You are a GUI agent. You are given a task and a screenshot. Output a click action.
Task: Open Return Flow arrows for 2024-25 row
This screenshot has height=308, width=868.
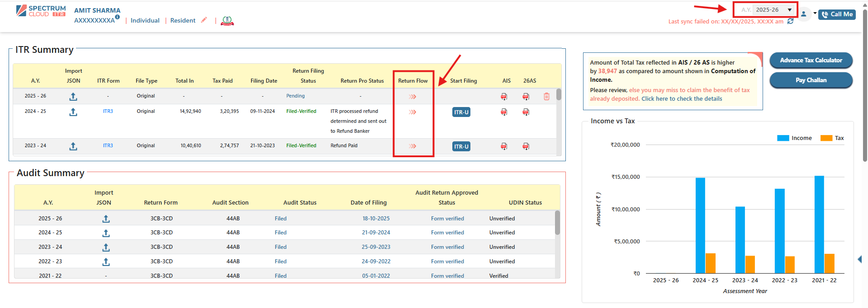click(x=413, y=112)
